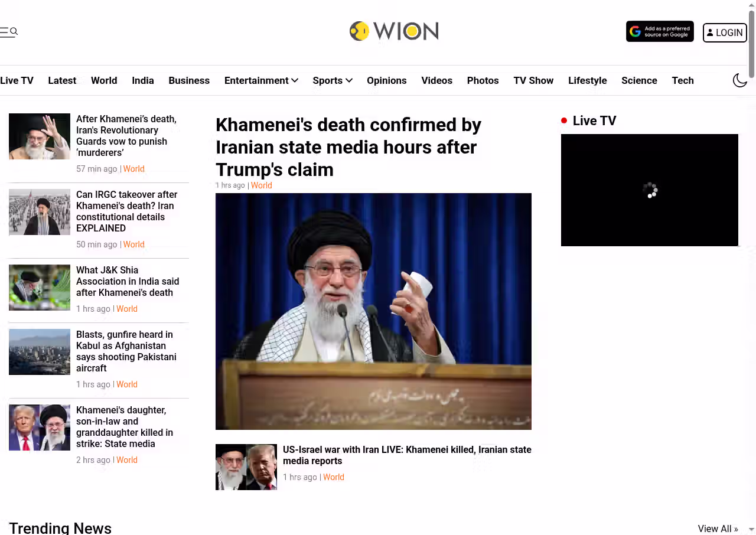
Task: Click the main Khamenei death confirmed headline
Action: pos(348,147)
